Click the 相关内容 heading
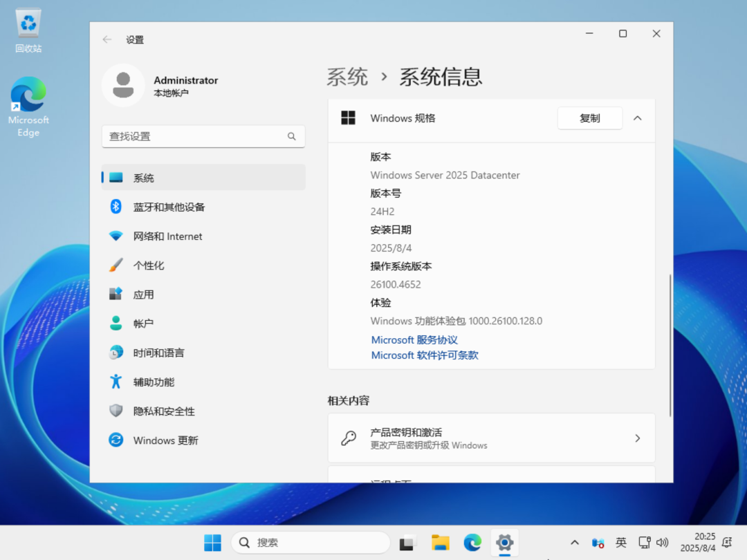The width and height of the screenshot is (747, 560). 348,400
